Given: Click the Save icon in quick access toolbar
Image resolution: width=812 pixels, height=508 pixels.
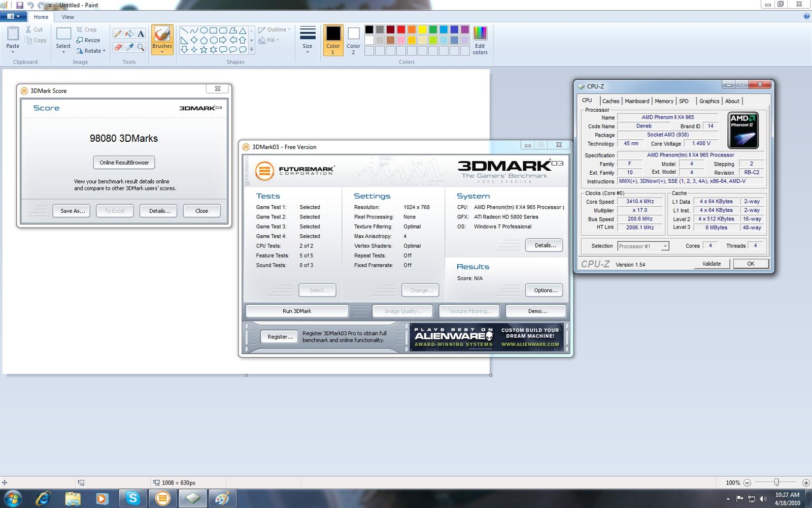Looking at the screenshot, I should pos(20,5).
